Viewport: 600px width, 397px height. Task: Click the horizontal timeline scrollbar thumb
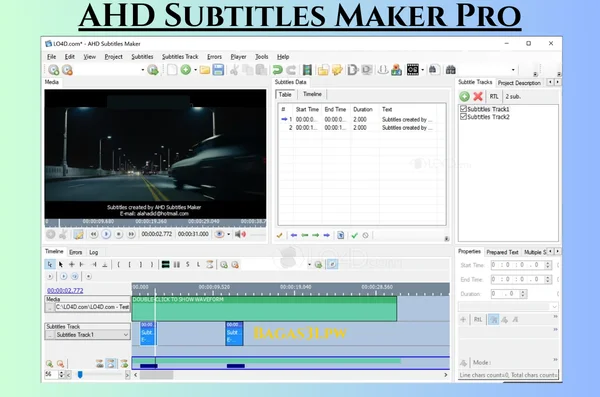click(156, 375)
